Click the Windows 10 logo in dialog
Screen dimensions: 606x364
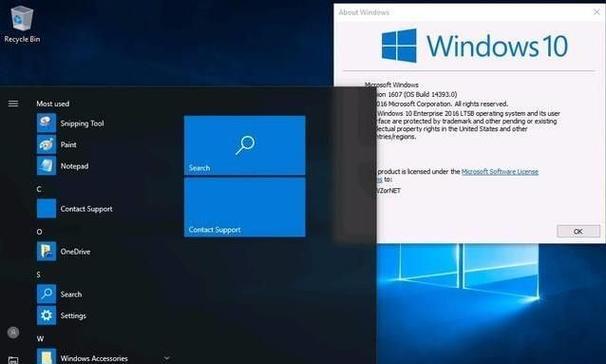475,46
